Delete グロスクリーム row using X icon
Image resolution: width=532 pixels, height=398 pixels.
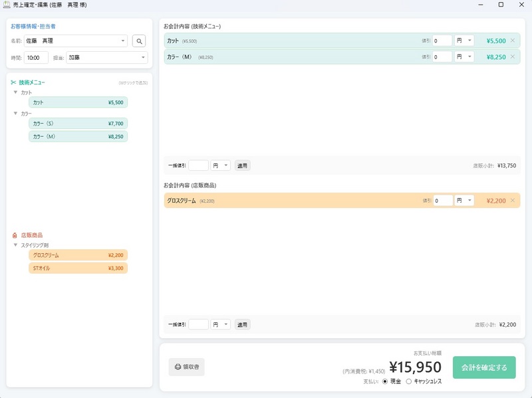pyautogui.click(x=512, y=201)
